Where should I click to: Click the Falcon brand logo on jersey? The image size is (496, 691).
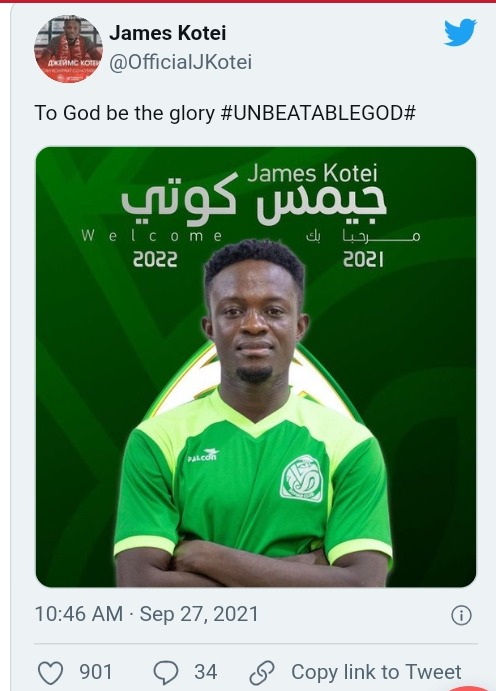[204, 455]
